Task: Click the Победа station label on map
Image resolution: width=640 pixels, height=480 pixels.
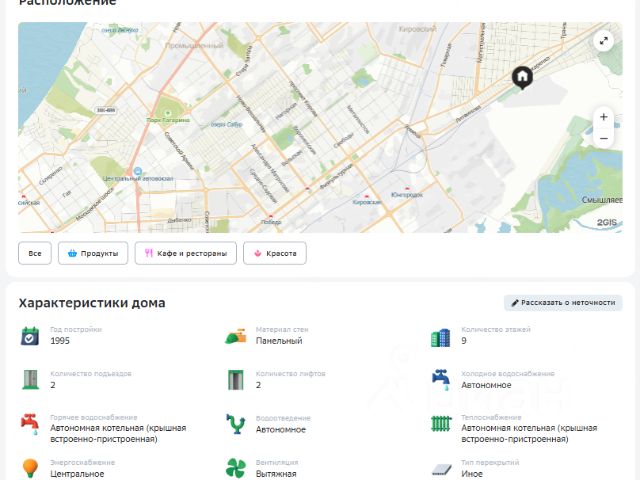Action: click(271, 222)
